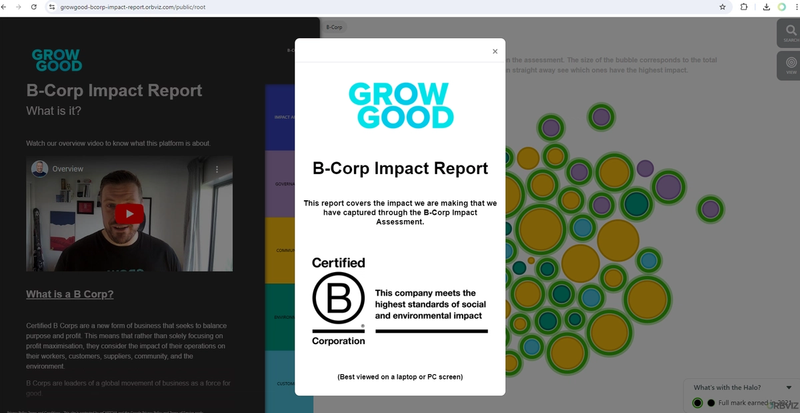Viewport: 800px width, 413px height.
Task: Select the yellow Community sidebar block
Action: 280,251
